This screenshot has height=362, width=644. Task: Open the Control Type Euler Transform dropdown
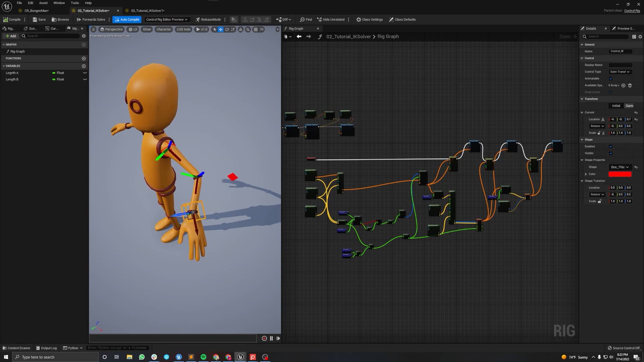[620, 72]
